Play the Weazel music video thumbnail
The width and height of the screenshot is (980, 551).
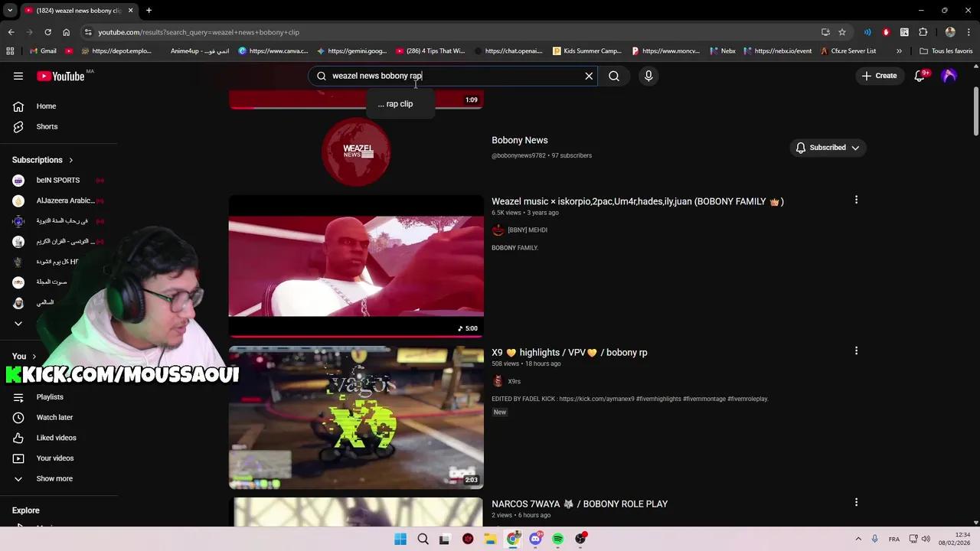tap(356, 266)
